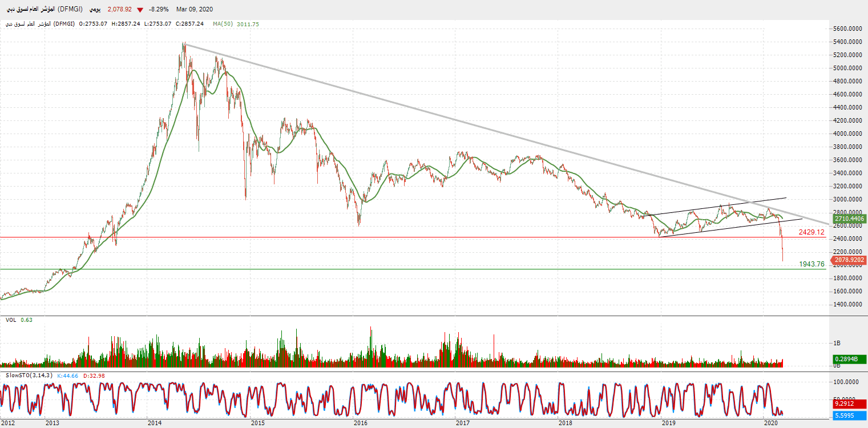Click the 5400.0000 price axis label
The width and height of the screenshot is (868, 428).
[x=847, y=42]
